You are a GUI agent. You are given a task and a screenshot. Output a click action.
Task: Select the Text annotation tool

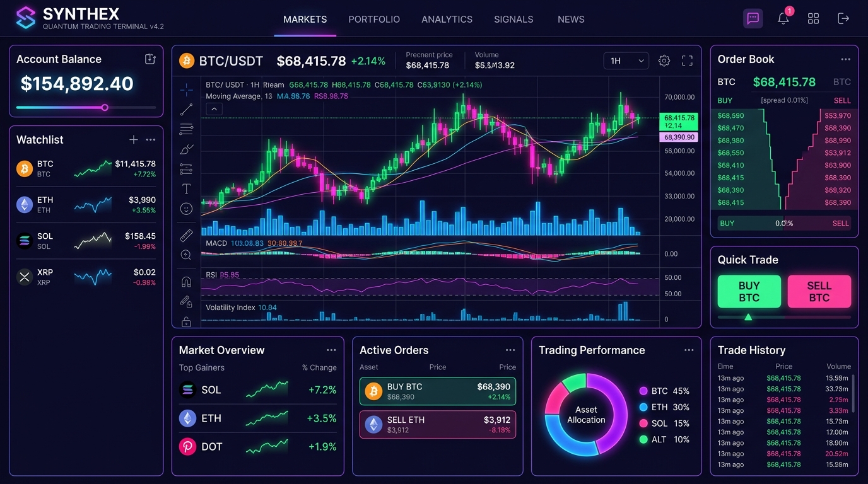pos(186,188)
